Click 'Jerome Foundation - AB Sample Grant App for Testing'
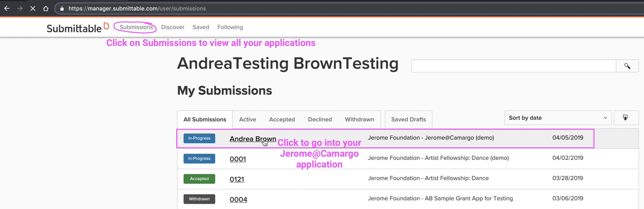The height and width of the screenshot is (209, 644). 440,198
